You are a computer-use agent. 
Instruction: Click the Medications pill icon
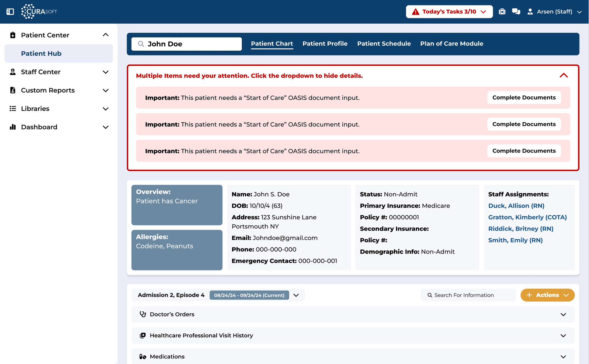coord(143,356)
